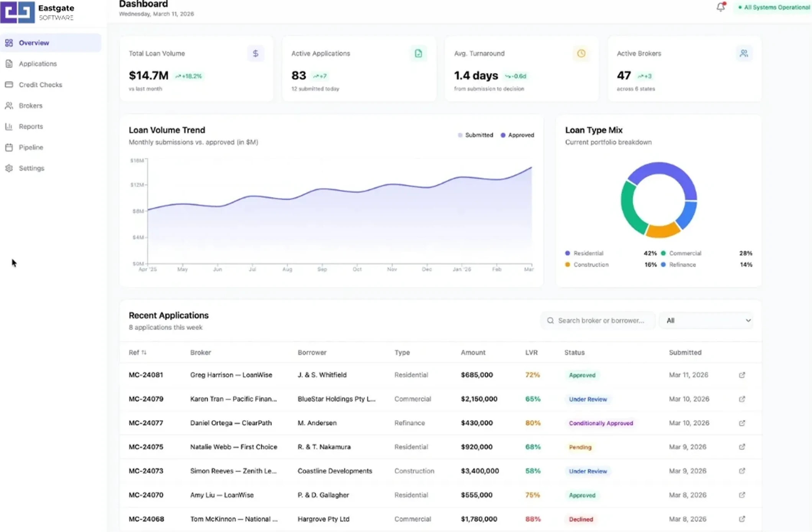Open the notifications bell icon
Image resolution: width=812 pixels, height=532 pixels.
click(720, 7)
